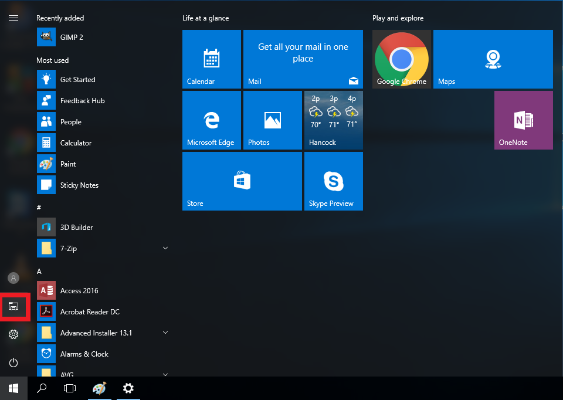Open 3D Builder
The height and width of the screenshot is (400, 563).
[x=103, y=227]
